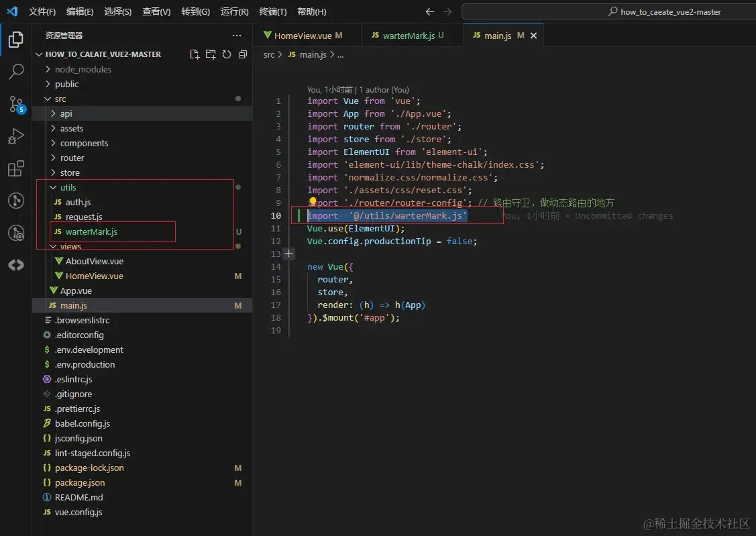Open explorer panel more actions ellipsis
Image resolution: width=756 pixels, height=536 pixels.
[x=237, y=36]
